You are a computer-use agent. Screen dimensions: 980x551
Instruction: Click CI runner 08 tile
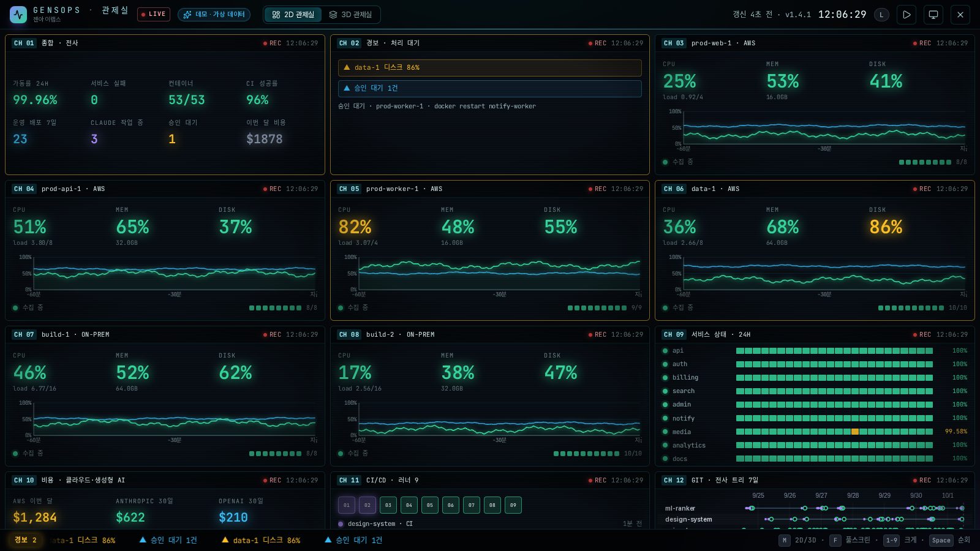pyautogui.click(x=492, y=505)
